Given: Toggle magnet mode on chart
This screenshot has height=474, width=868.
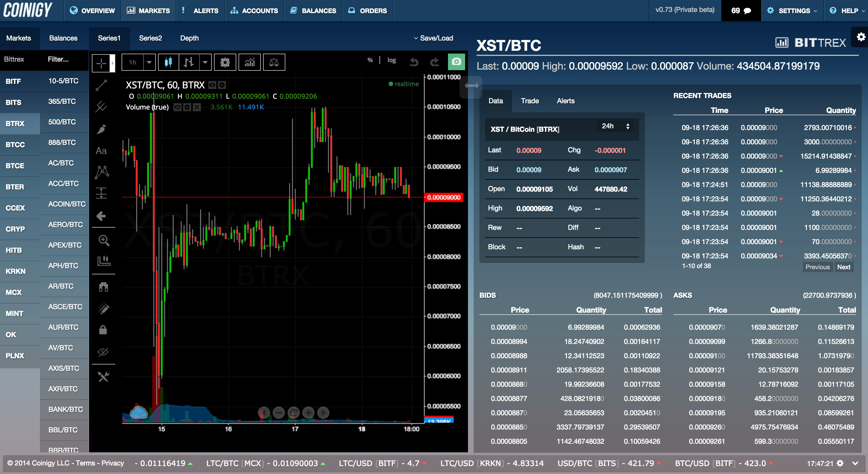Looking at the screenshot, I should [x=104, y=287].
